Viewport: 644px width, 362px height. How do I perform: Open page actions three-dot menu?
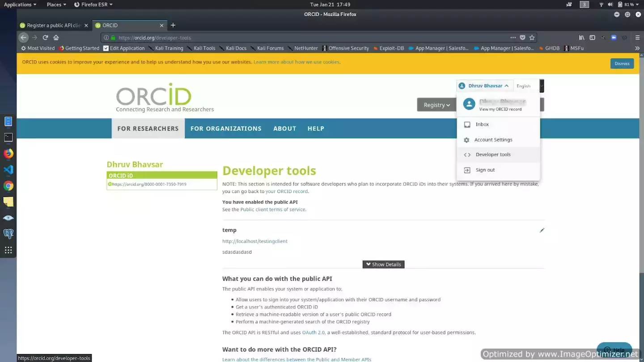(513, 38)
